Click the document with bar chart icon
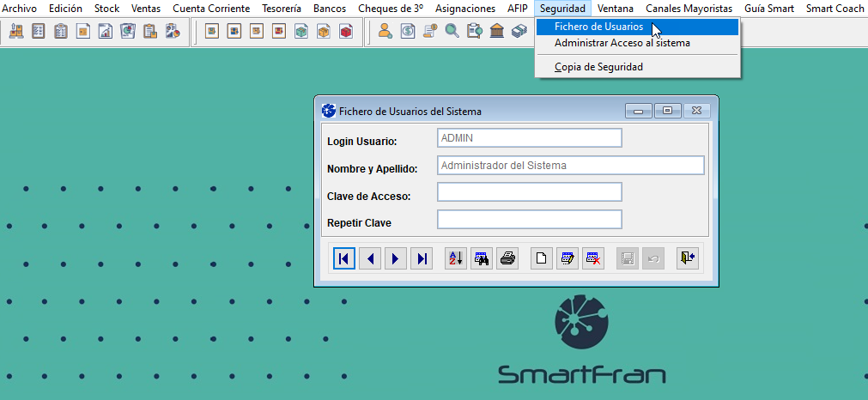The width and height of the screenshot is (868, 400). [x=106, y=32]
